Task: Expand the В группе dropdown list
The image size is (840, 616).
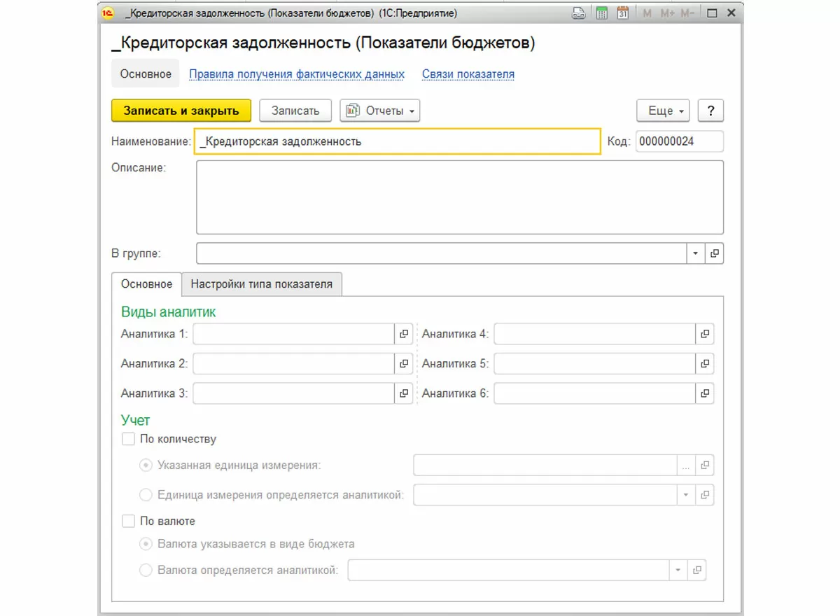Action: pos(696,253)
